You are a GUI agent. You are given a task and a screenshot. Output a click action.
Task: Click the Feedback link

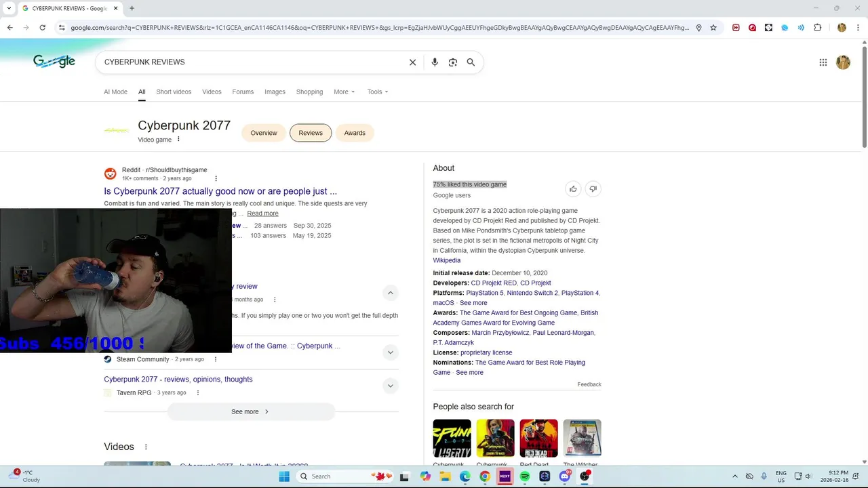point(589,384)
